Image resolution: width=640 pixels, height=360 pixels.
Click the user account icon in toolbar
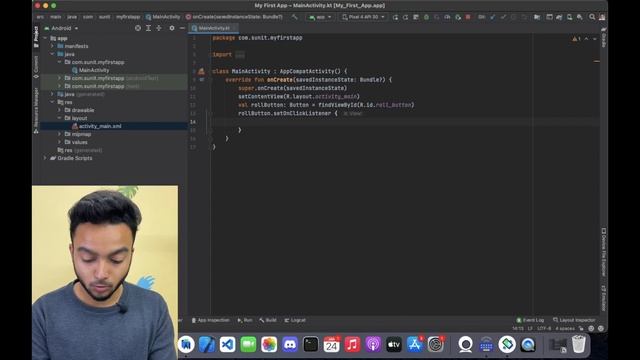602,17
